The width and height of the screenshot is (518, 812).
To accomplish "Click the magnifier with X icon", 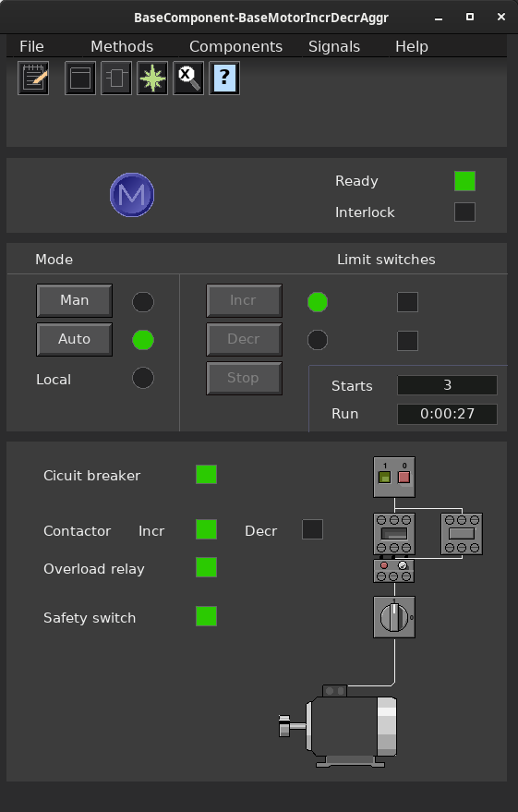I will [188, 79].
